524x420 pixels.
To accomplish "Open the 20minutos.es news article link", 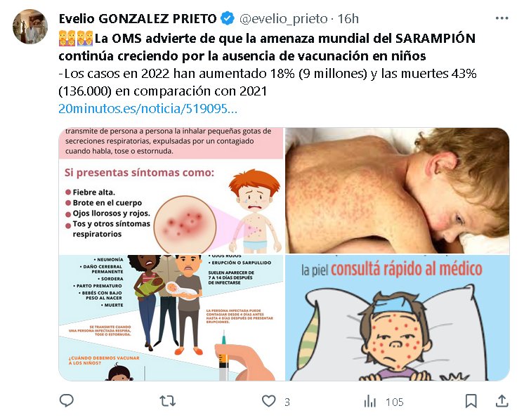I will coord(148,109).
